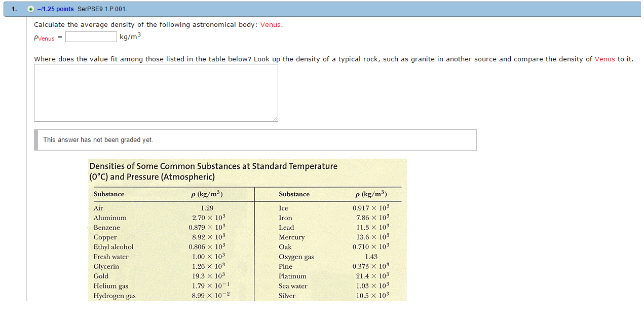Select the Air row in the densities table
The image size is (644, 321).
pyautogui.click(x=98, y=208)
